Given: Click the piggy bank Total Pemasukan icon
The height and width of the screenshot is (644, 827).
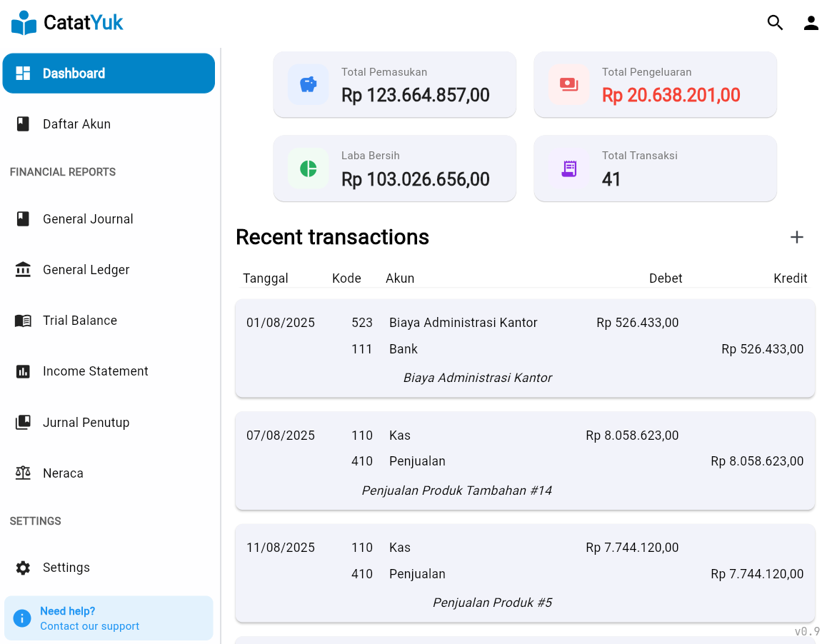Looking at the screenshot, I should point(308,85).
